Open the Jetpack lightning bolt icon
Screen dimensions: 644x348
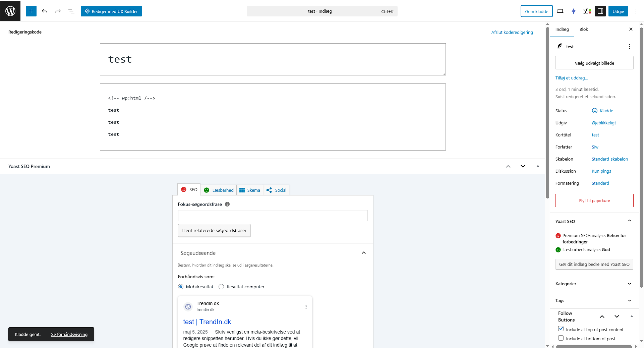[x=574, y=11]
